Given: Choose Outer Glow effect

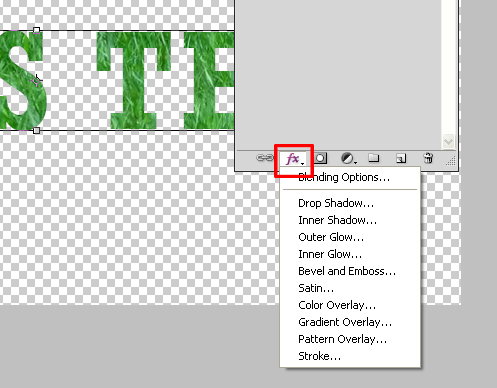Looking at the screenshot, I should [x=331, y=237].
